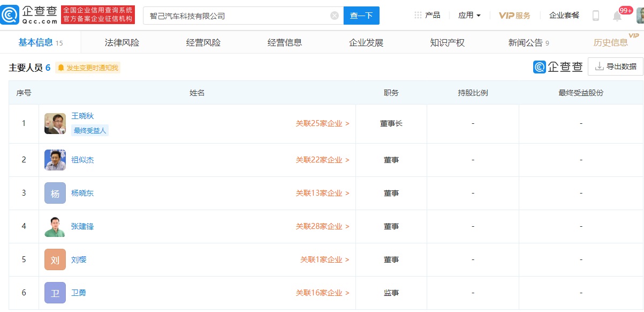This screenshot has width=644, height=312.
Task: Click the 卫 avatar icon
Action: [55, 293]
